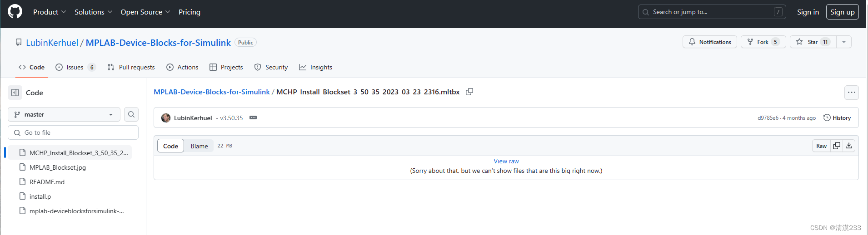Click the Notifications bell button
This screenshot has height=235, width=868.
pos(710,42)
